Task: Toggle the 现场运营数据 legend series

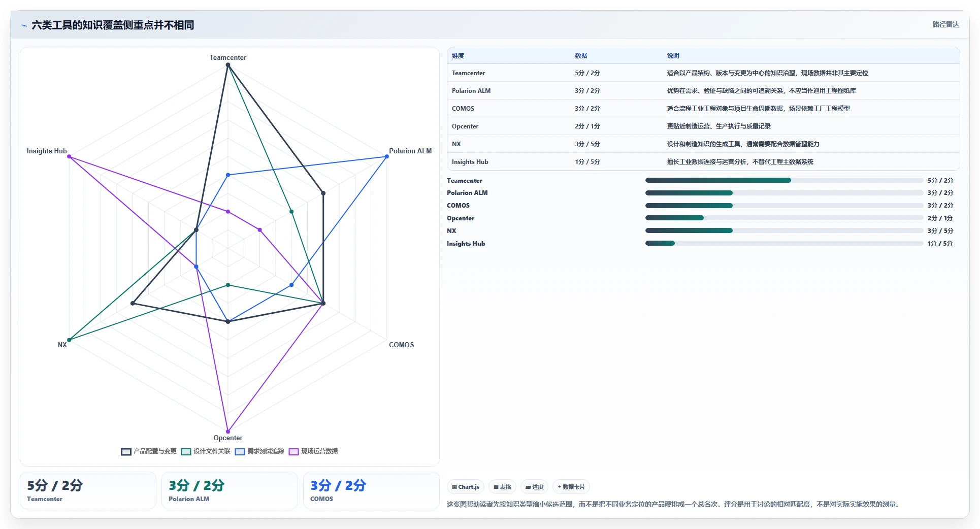Action: tap(313, 451)
